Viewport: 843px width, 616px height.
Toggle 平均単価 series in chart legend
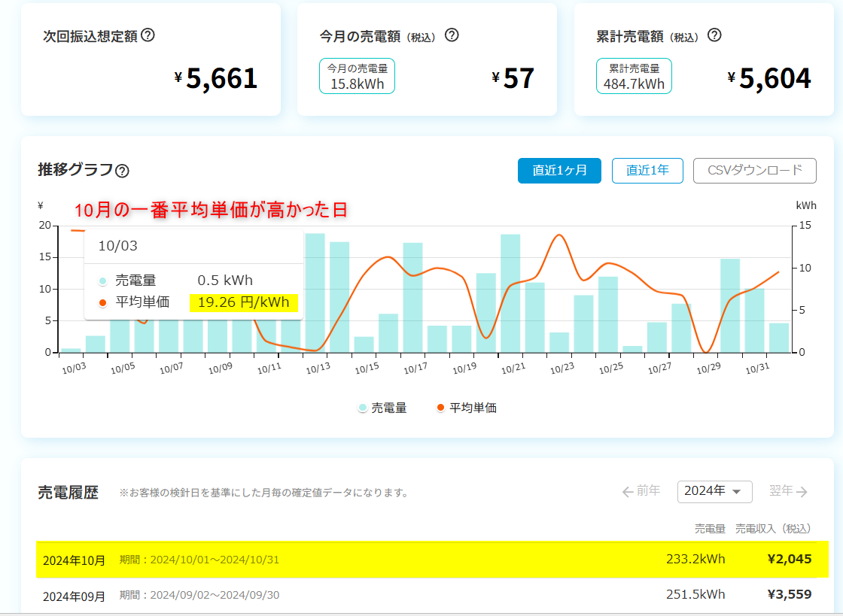click(x=467, y=408)
